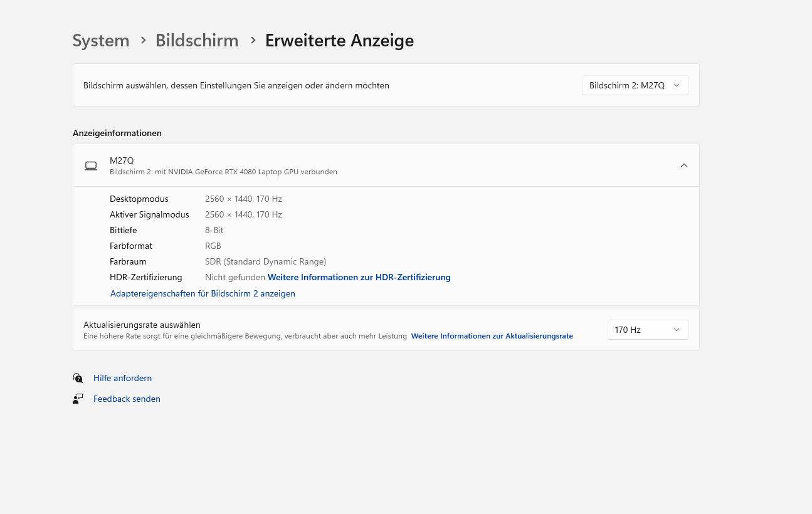Click the monitor icon beside M27Q
This screenshot has width=812, height=514.
point(91,165)
